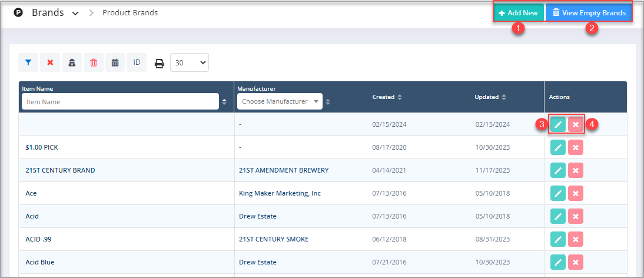Edit the blank-name brand from 02/15/2024
644x278 pixels.
pos(557,124)
